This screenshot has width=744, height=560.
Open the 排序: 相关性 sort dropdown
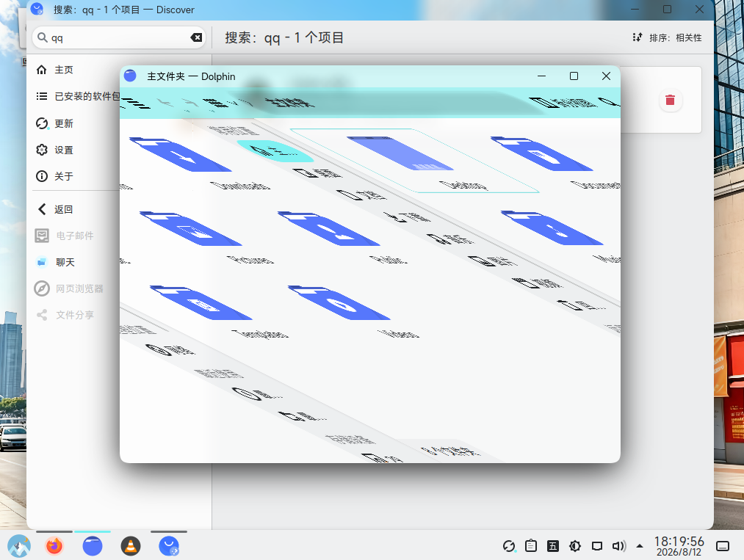click(667, 37)
